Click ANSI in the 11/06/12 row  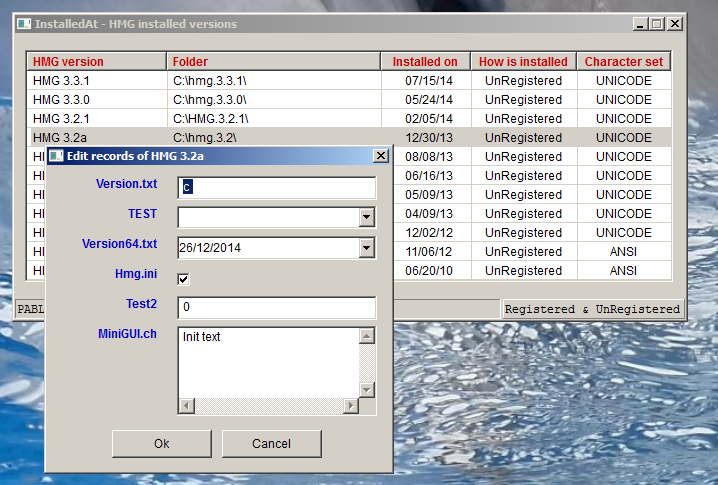point(623,251)
